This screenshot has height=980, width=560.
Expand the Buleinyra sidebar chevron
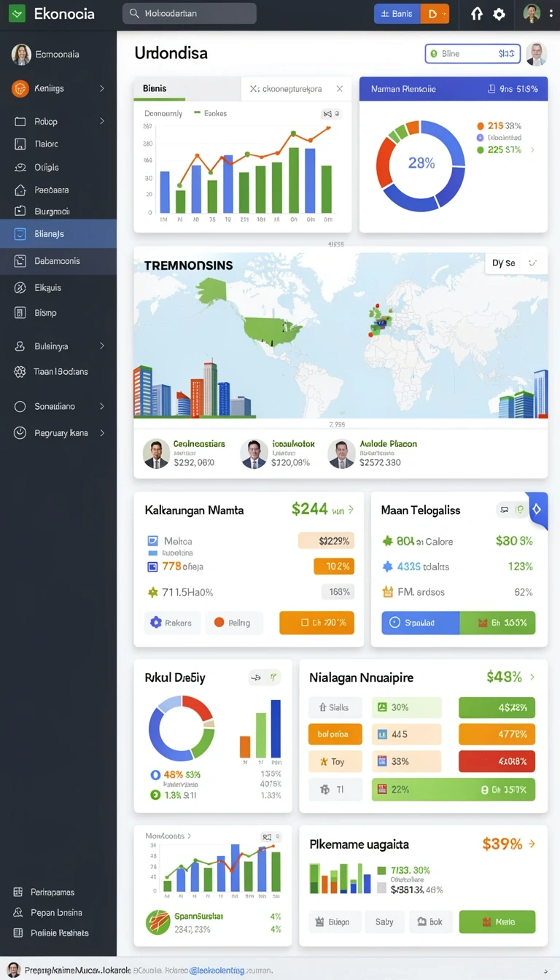pyautogui.click(x=102, y=346)
